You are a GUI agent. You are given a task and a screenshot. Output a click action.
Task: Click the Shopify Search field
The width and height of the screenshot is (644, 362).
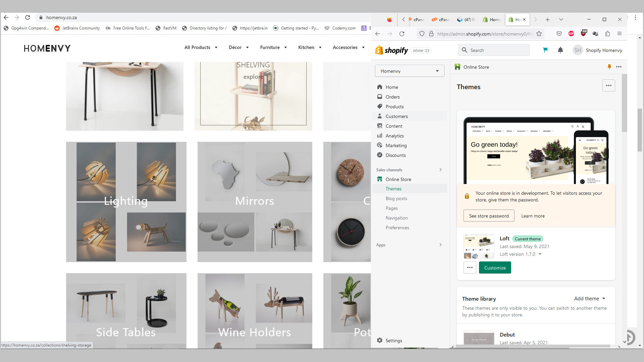pos(494,50)
